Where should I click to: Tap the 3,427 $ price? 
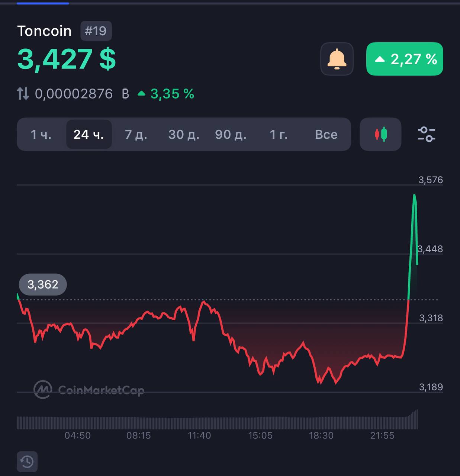(x=67, y=59)
